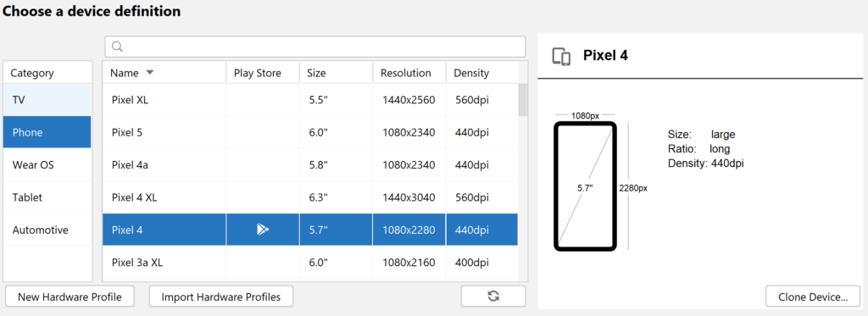
Task: Click the 5.5" size cell
Action: pyautogui.click(x=336, y=100)
